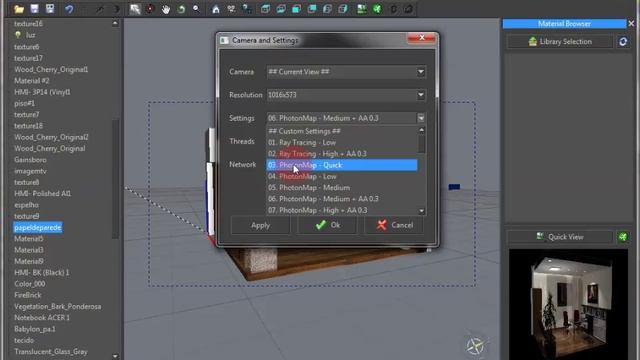
Task: Select material 'espelho'
Action: pyautogui.click(x=26, y=205)
